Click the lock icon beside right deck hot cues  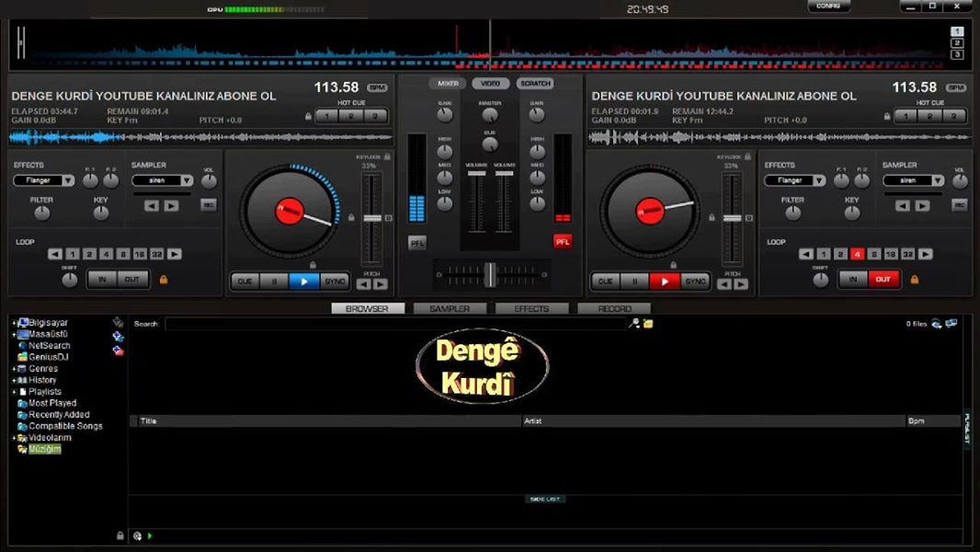tap(887, 116)
